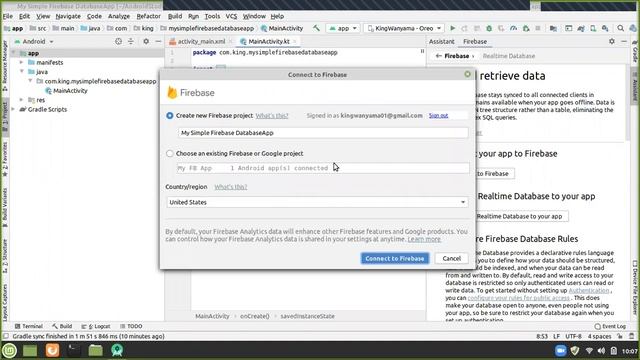This screenshot has height=360, width=640.
Task: Expand the manifests folder
Action: click(x=22, y=62)
